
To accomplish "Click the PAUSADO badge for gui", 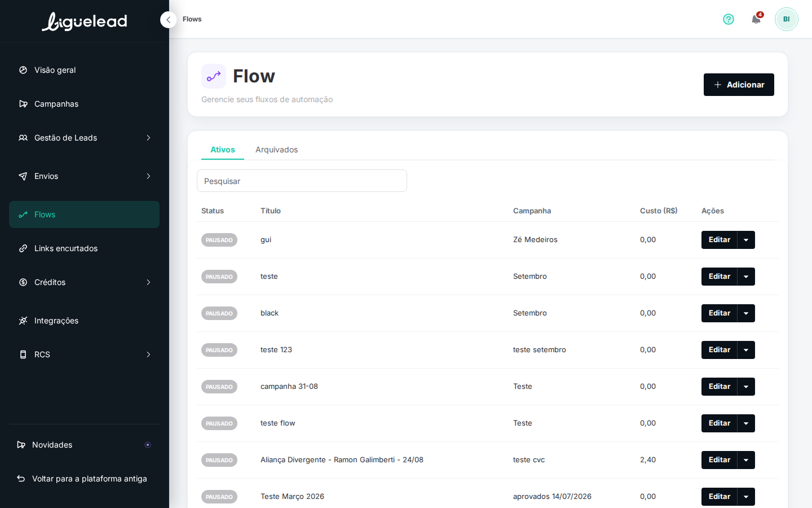I will [219, 240].
